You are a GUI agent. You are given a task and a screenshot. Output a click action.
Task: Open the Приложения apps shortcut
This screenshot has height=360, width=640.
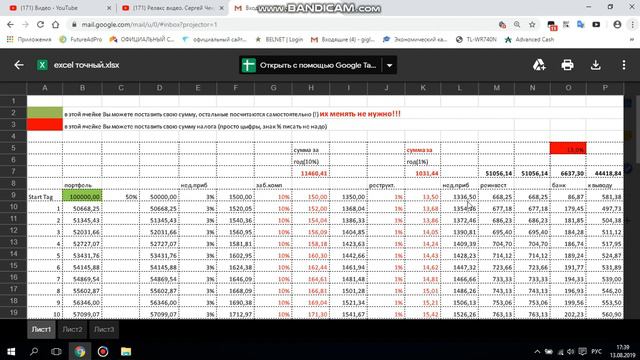click(29, 40)
